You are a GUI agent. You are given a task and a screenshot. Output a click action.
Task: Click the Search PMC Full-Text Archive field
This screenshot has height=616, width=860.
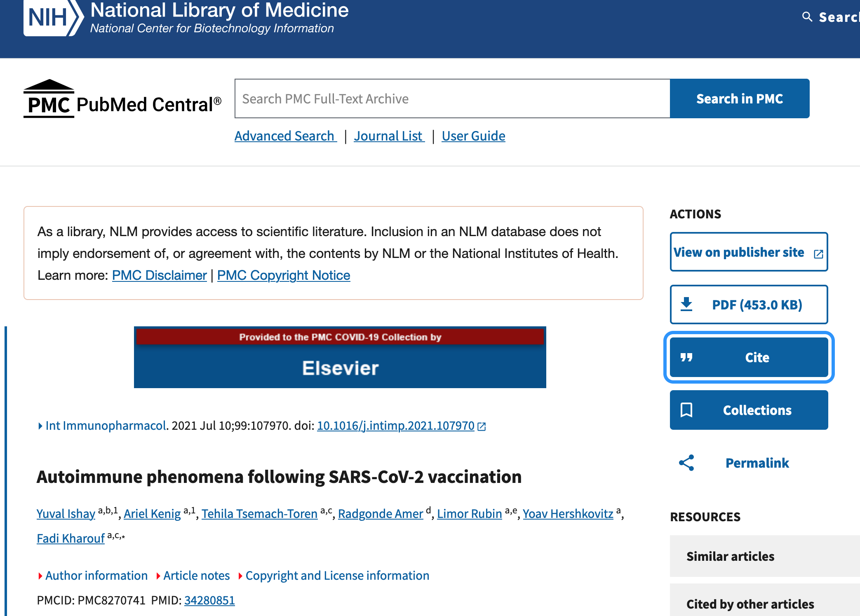point(452,99)
